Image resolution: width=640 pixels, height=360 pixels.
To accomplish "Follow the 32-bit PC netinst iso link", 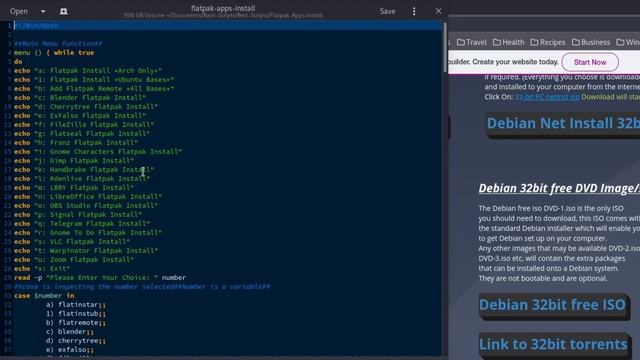I will [x=547, y=97].
